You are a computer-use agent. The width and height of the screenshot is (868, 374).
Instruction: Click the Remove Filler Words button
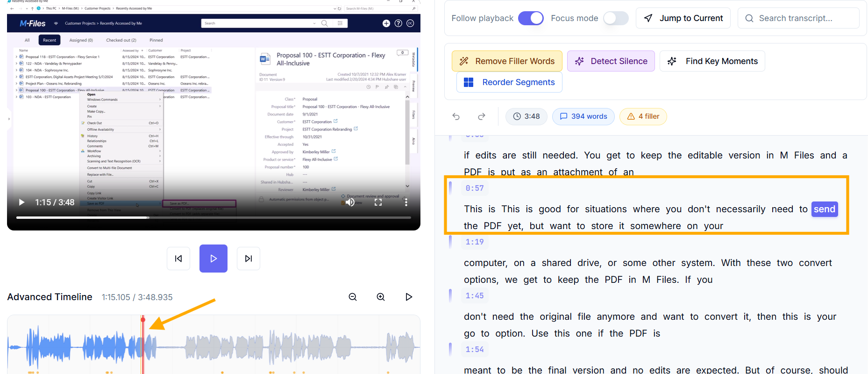click(x=507, y=61)
